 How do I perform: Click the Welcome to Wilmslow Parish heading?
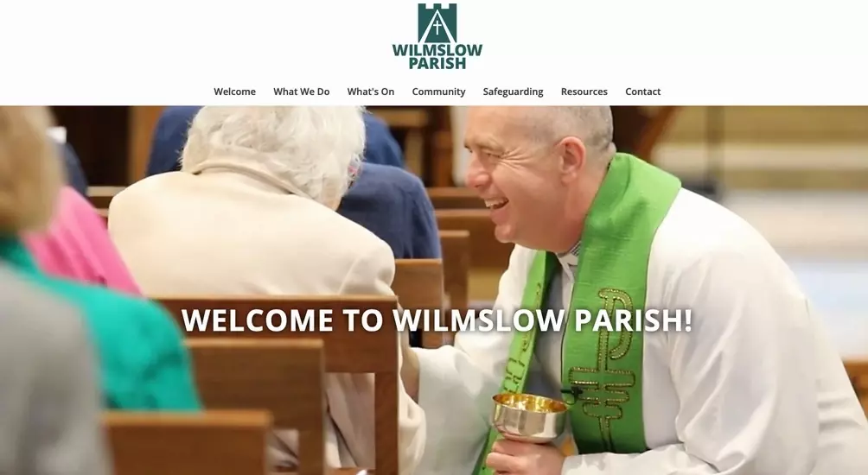[437, 320]
